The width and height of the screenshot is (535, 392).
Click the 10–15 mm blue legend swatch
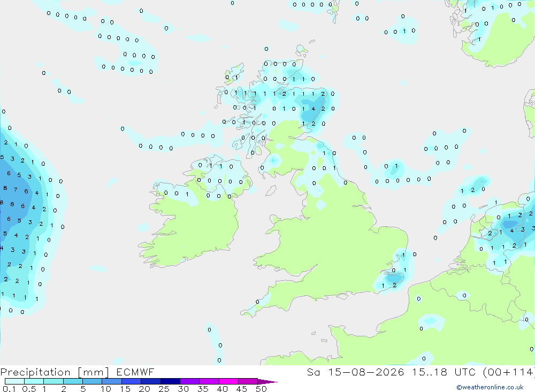tap(112, 381)
